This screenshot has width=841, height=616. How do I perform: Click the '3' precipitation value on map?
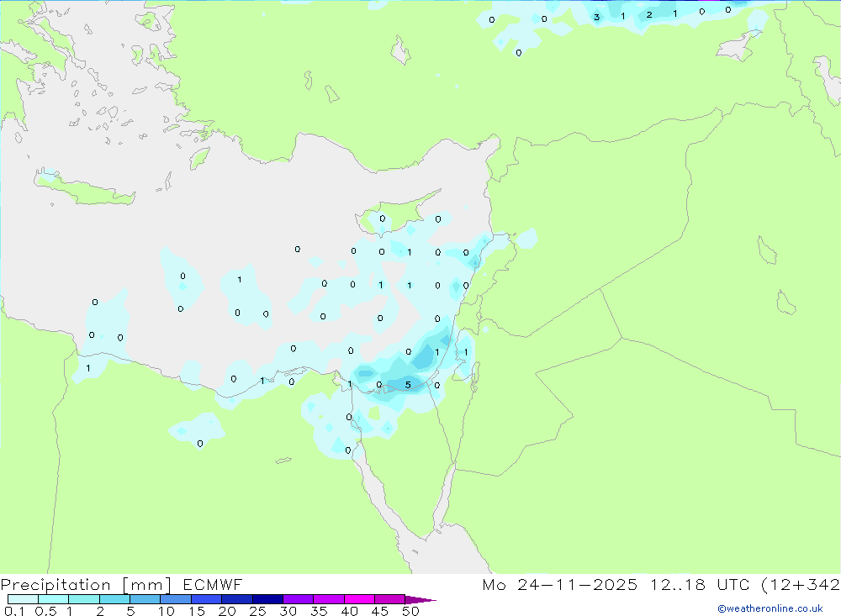tap(596, 18)
